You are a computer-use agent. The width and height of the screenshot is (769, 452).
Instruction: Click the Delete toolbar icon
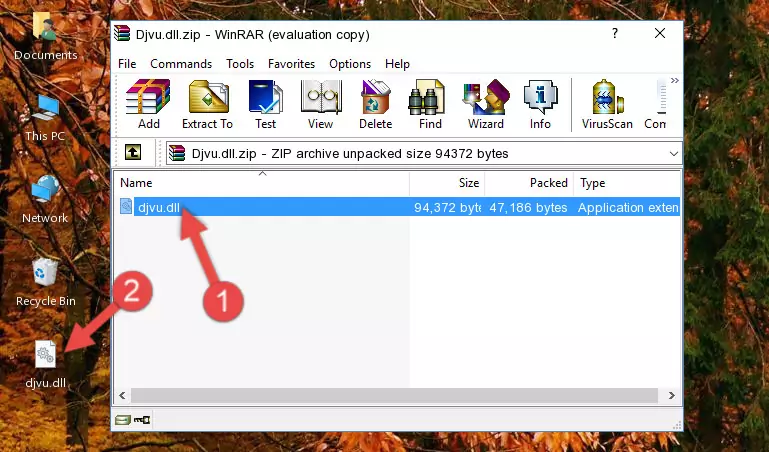(x=376, y=104)
